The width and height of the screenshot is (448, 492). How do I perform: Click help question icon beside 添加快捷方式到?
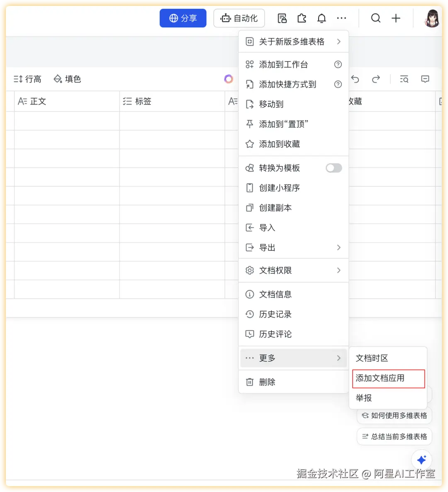338,84
